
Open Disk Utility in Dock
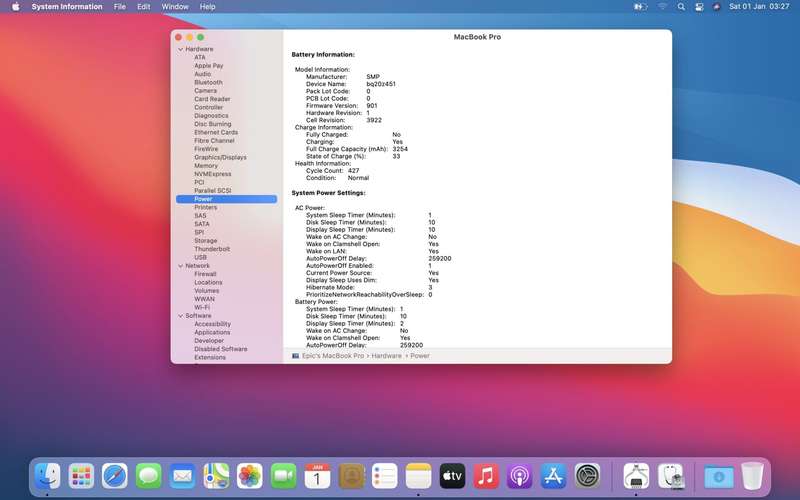pos(670,476)
